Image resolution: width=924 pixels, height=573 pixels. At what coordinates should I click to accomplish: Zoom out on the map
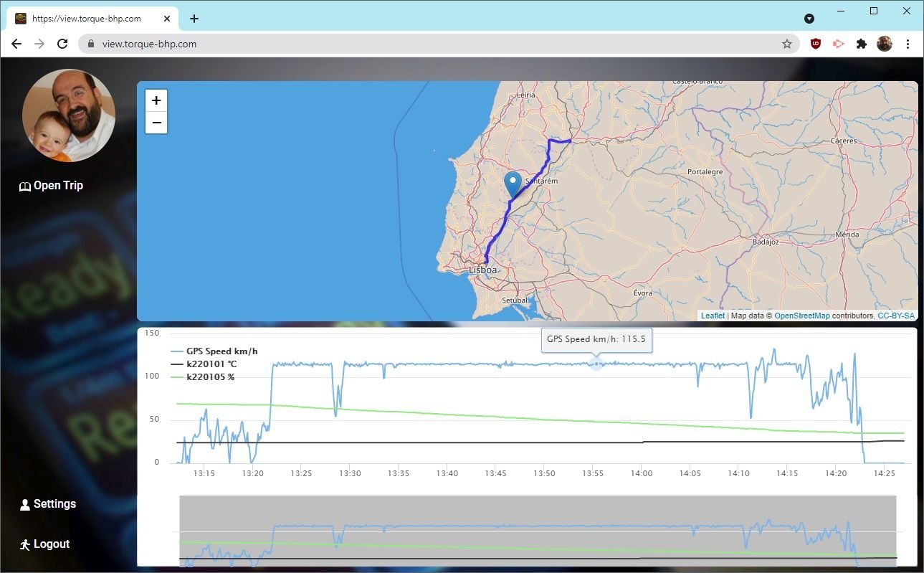(x=156, y=123)
